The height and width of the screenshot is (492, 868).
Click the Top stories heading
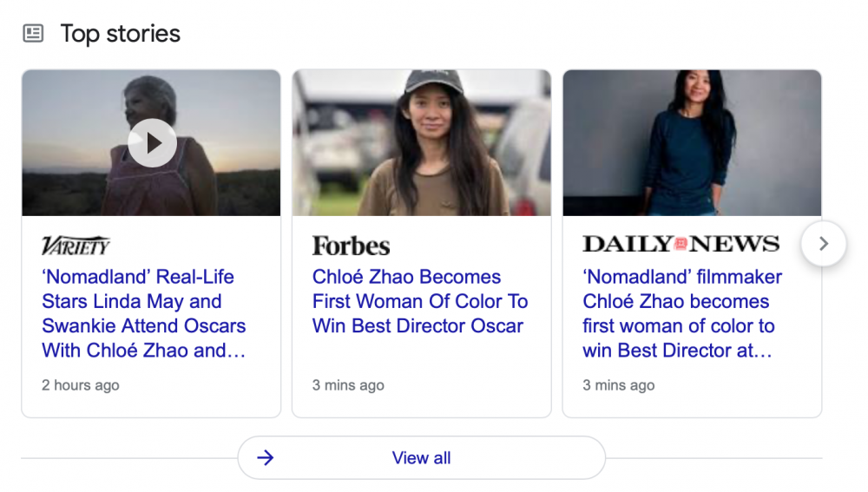[x=121, y=34]
